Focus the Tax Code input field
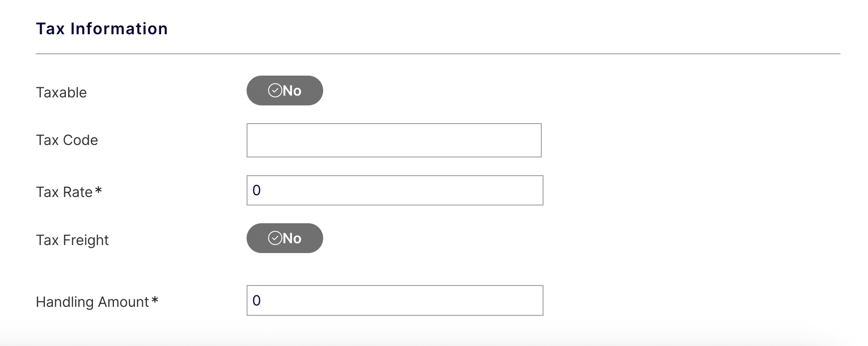868x346 pixels. point(394,140)
